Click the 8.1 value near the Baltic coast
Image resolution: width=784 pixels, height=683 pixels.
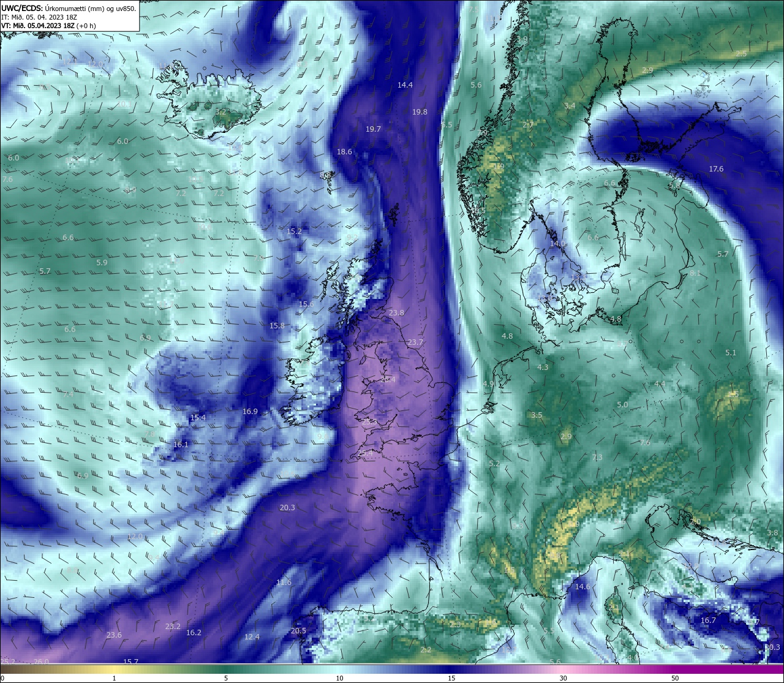(x=695, y=273)
